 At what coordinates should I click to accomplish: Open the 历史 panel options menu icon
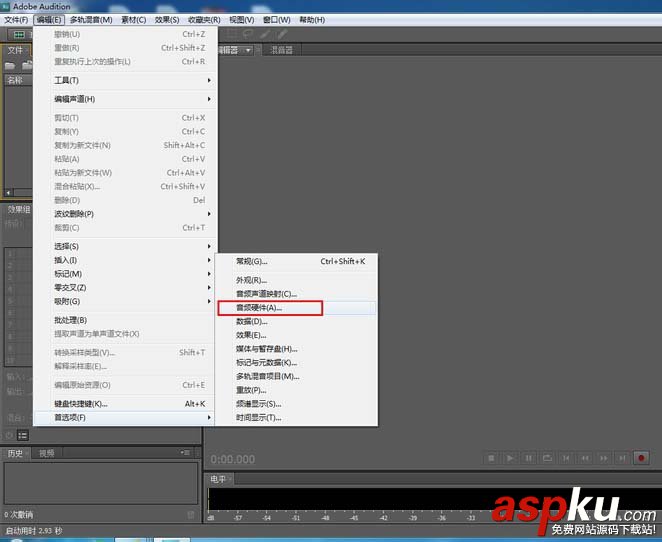tap(185, 453)
